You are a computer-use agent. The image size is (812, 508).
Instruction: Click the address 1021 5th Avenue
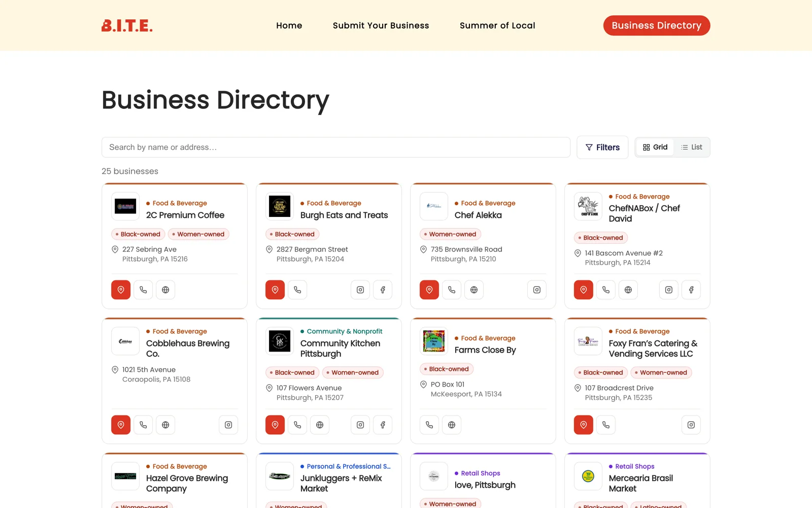click(x=149, y=370)
